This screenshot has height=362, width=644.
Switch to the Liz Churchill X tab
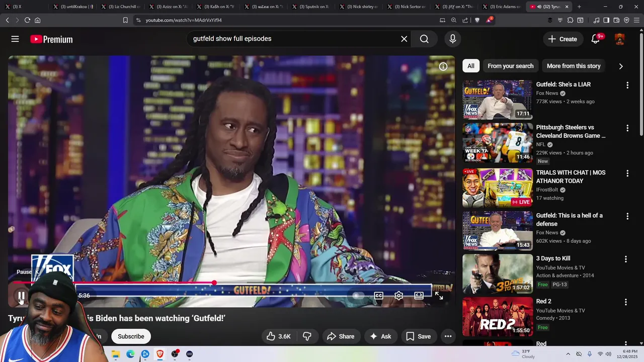point(121,7)
